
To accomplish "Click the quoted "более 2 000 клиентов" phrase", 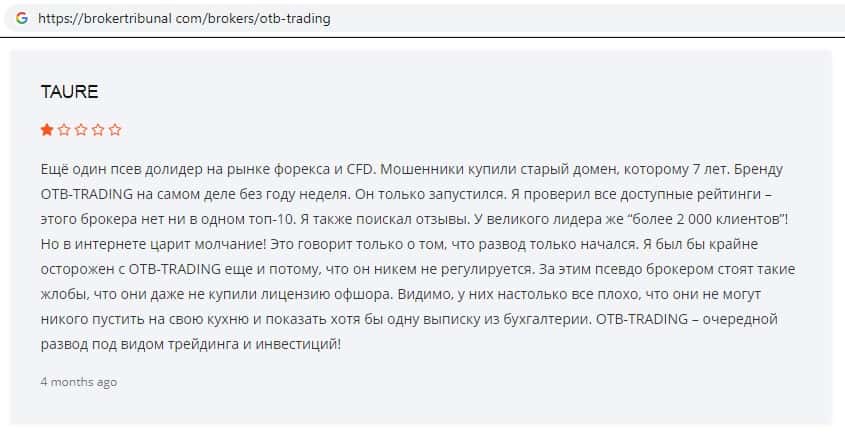I will coord(706,218).
